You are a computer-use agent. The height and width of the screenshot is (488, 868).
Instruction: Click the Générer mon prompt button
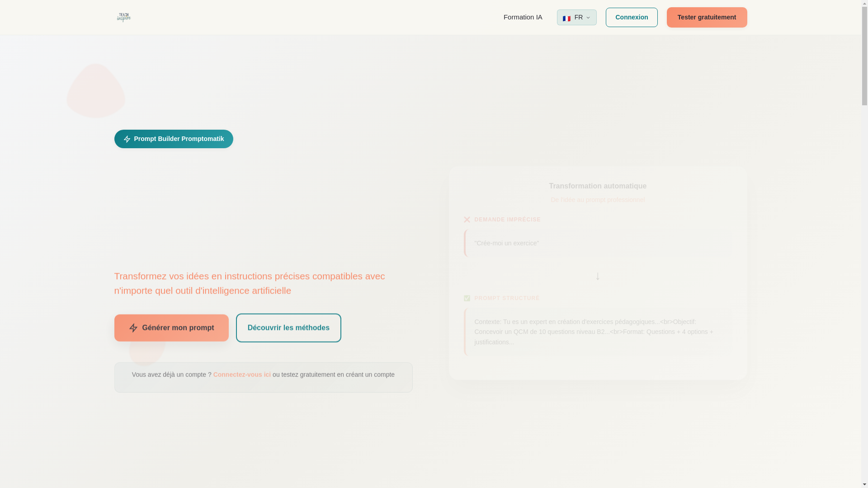point(171,328)
